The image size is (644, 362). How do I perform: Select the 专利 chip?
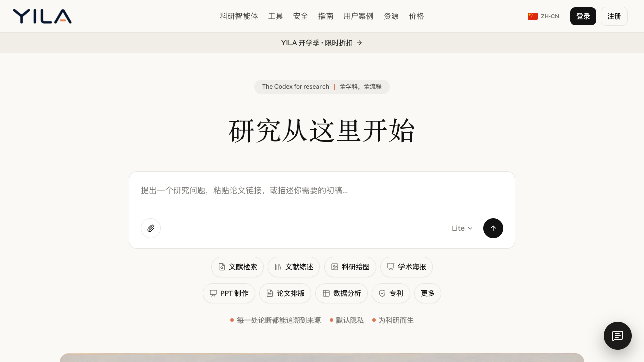click(x=391, y=293)
